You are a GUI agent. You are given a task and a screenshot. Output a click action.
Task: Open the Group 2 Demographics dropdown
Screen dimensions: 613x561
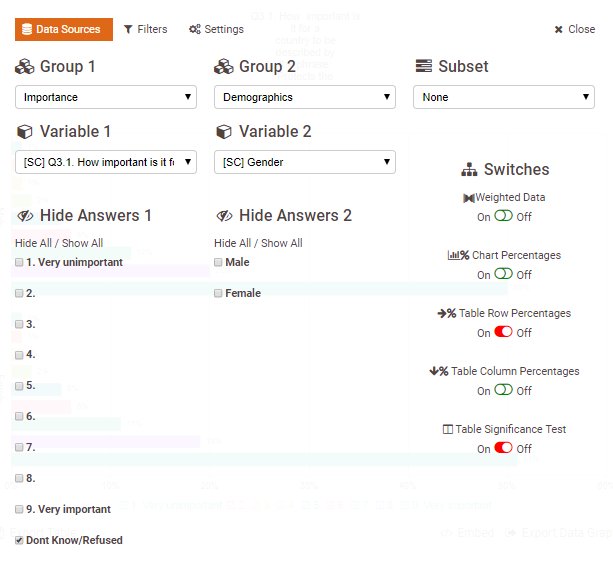[x=305, y=97]
